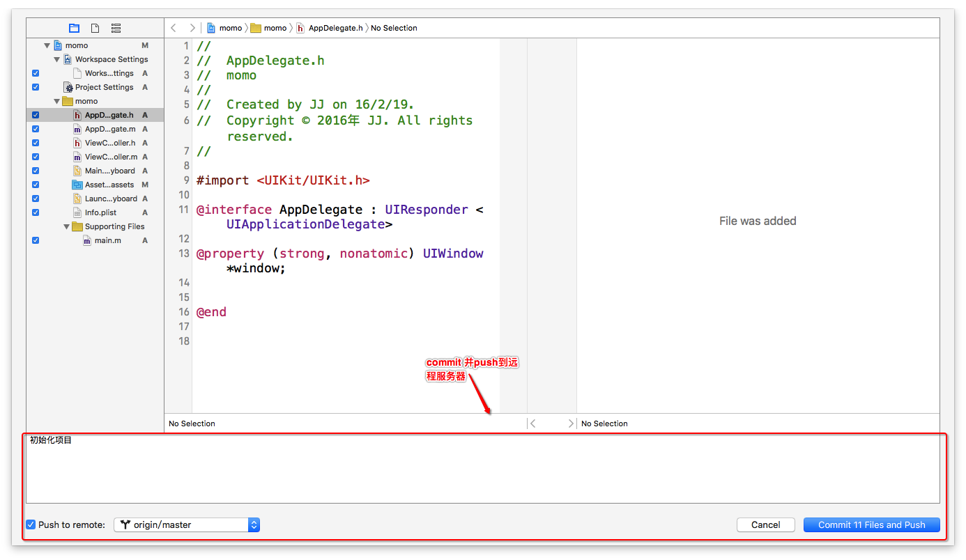
Task: Click Asset...assets catalog icon
Action: (x=78, y=185)
